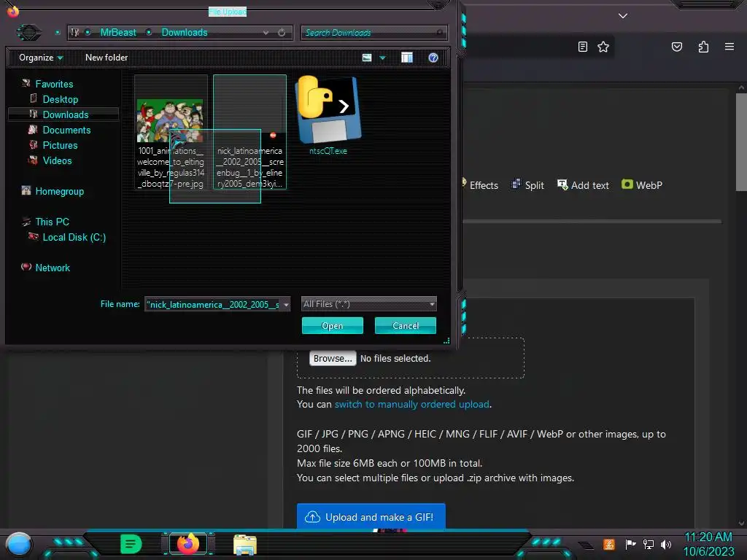Open the Firefox hamburger menu
This screenshot has width=747, height=560.
point(729,47)
